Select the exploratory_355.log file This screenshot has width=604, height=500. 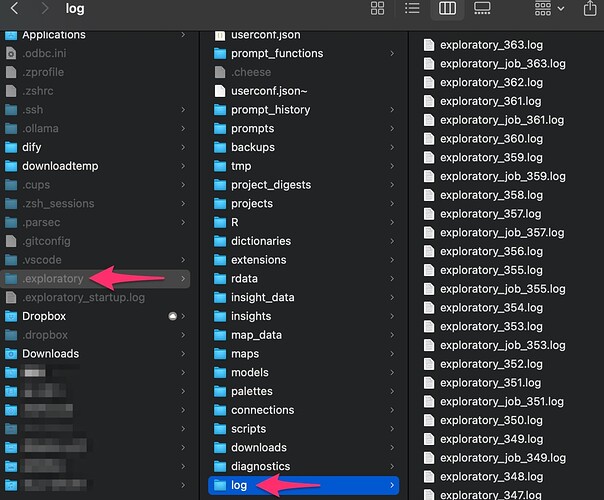[x=490, y=270]
